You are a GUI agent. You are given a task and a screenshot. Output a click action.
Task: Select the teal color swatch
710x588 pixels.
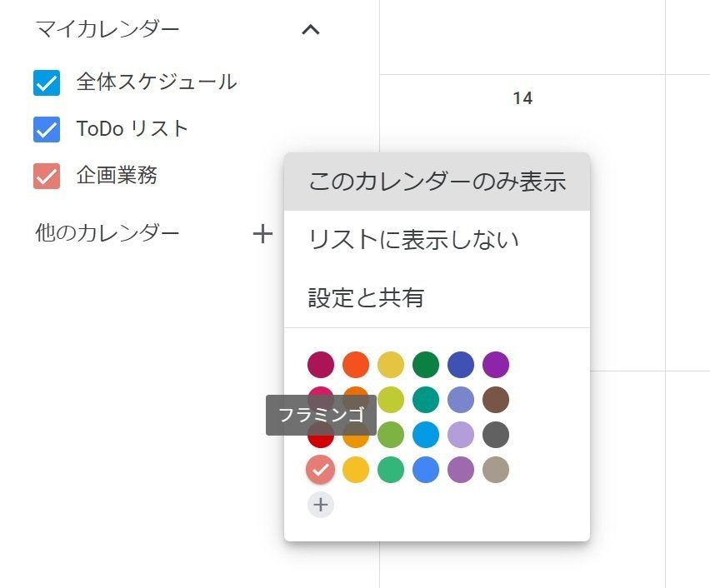tap(426, 400)
